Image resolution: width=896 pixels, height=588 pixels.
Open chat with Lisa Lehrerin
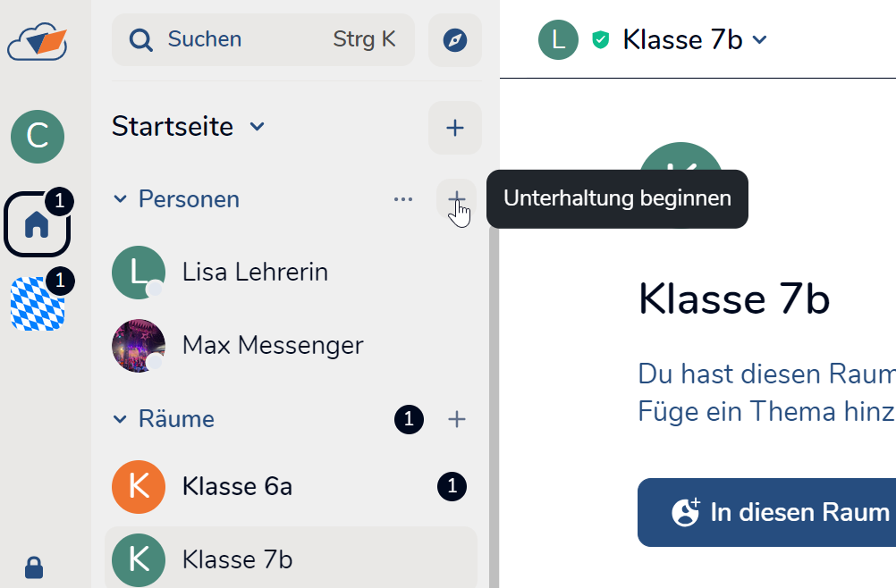tap(255, 272)
